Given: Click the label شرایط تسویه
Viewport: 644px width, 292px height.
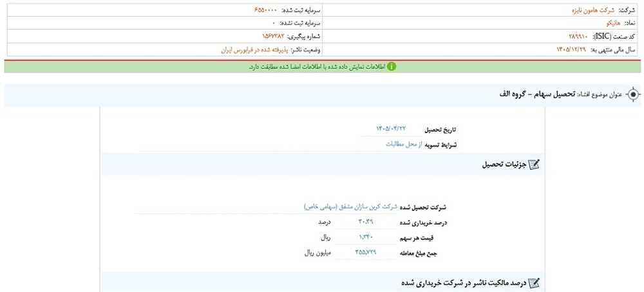Looking at the screenshot, I should 440,144.
